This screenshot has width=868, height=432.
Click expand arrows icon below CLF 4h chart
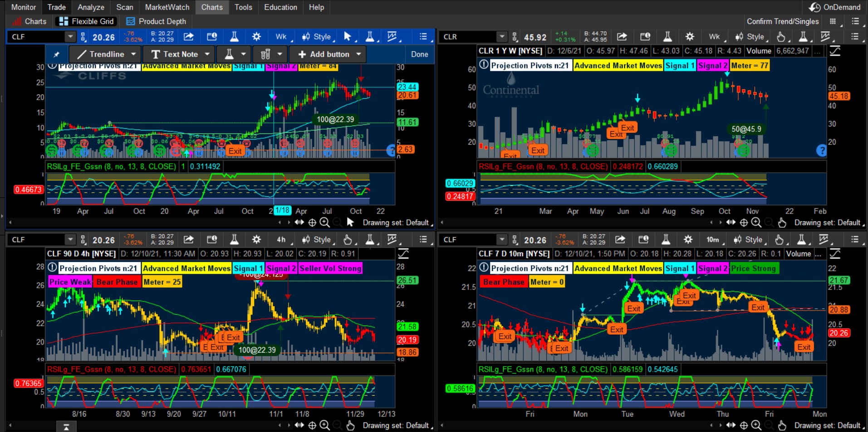pos(299,425)
